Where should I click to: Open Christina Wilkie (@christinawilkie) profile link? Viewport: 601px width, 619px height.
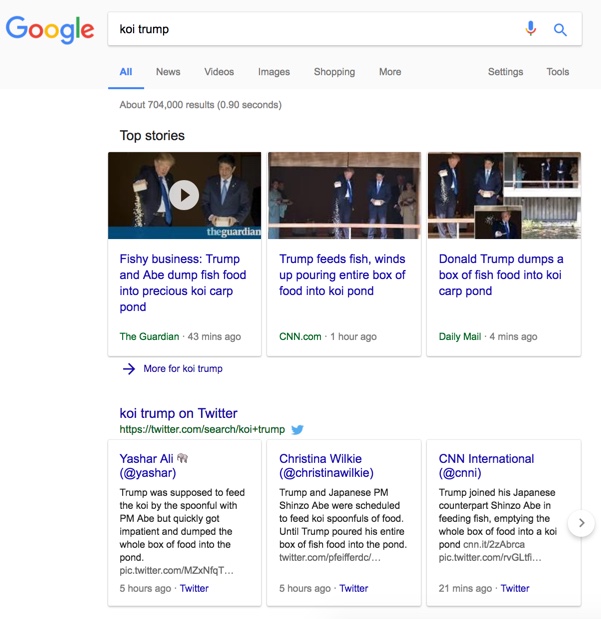[326, 465]
